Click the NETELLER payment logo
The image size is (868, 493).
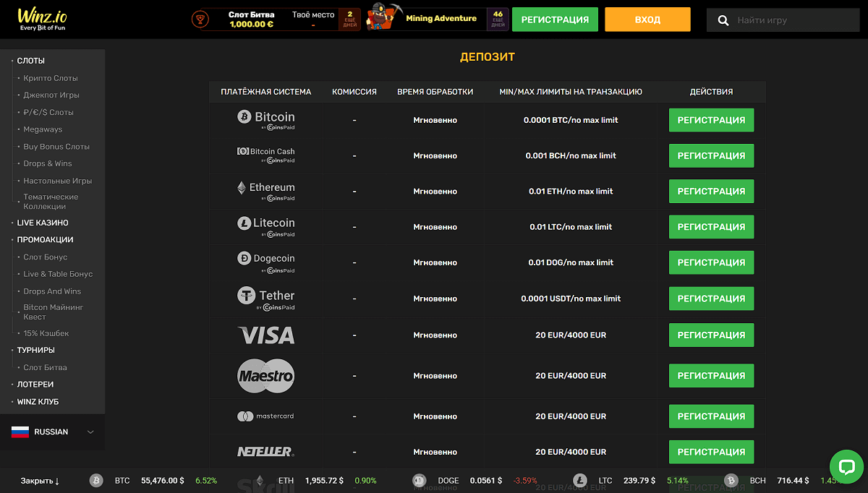(x=265, y=452)
